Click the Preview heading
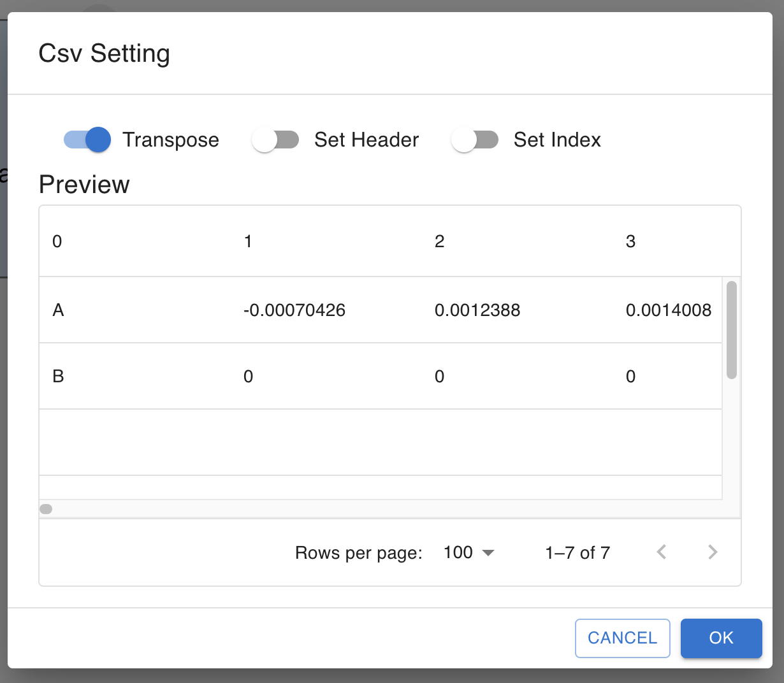784x683 pixels. pyautogui.click(x=84, y=185)
